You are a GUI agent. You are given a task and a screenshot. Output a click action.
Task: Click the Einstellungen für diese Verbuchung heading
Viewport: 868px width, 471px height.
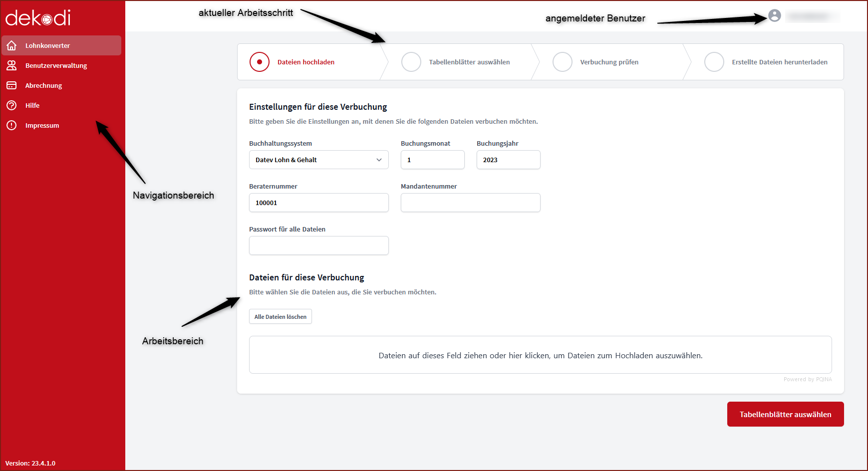tap(318, 107)
